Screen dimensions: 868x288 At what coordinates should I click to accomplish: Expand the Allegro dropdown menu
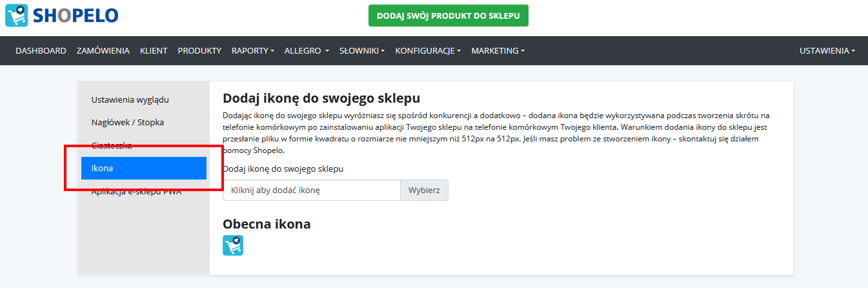coord(307,50)
